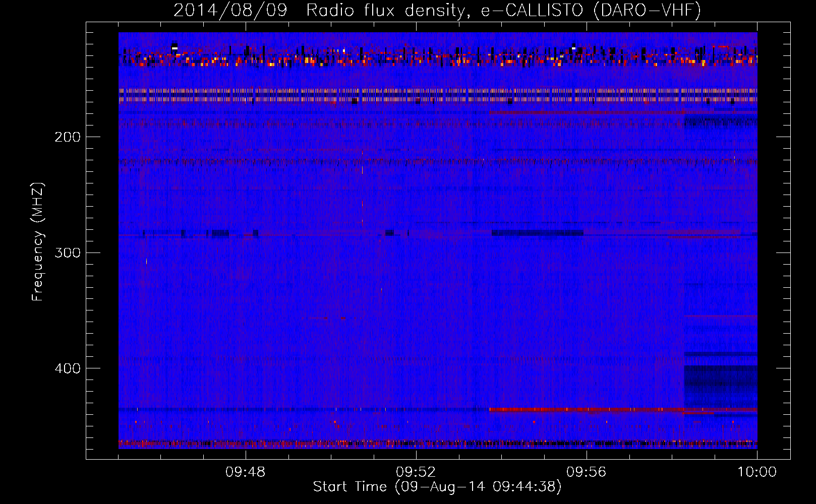Click the bright red emission band near 435 MHz
Screen dimensions: 816x504
coord(623,410)
